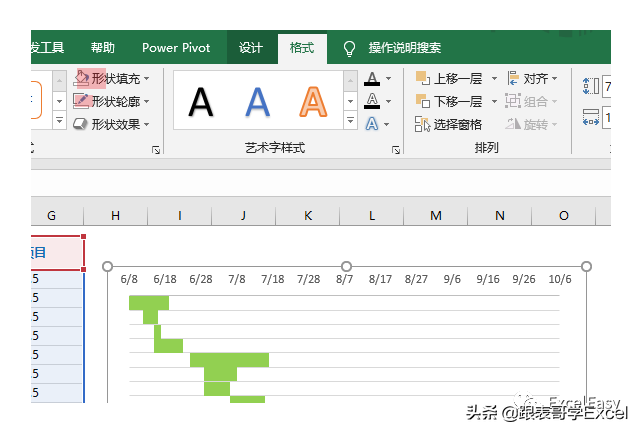Select column I header

[x=180, y=215]
